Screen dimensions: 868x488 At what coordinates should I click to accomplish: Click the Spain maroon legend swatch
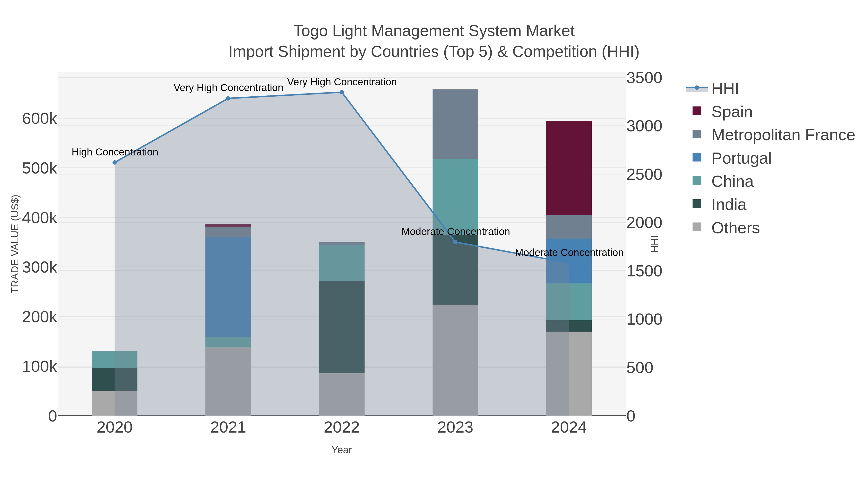point(697,111)
